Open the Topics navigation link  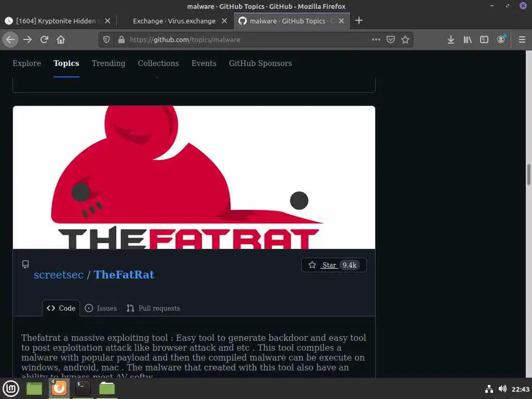66,63
